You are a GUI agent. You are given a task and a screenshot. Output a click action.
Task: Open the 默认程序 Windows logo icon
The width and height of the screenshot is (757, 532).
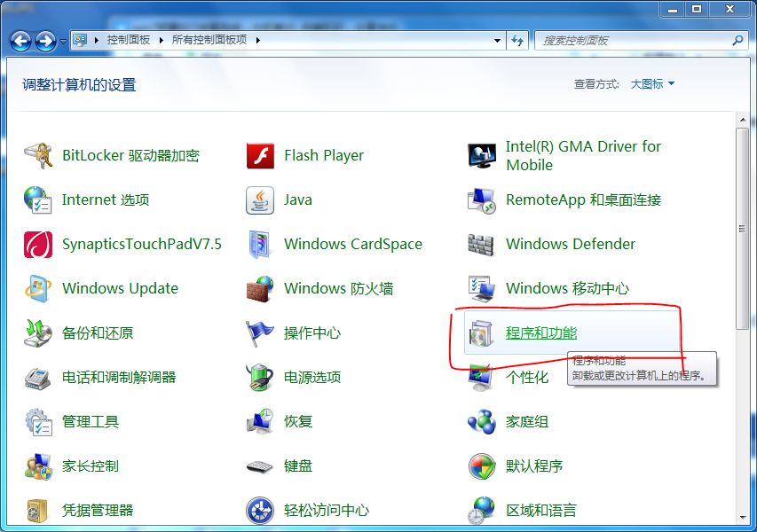[482, 466]
